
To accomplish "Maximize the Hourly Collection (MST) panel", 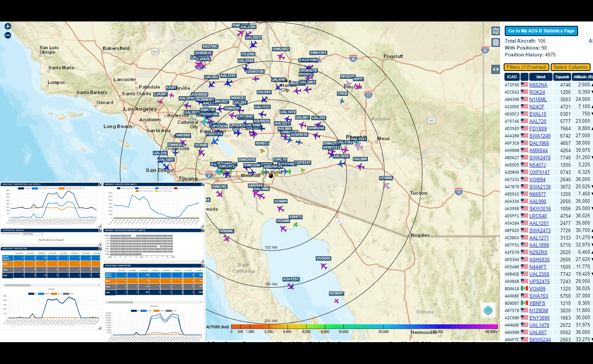I will [203, 185].
